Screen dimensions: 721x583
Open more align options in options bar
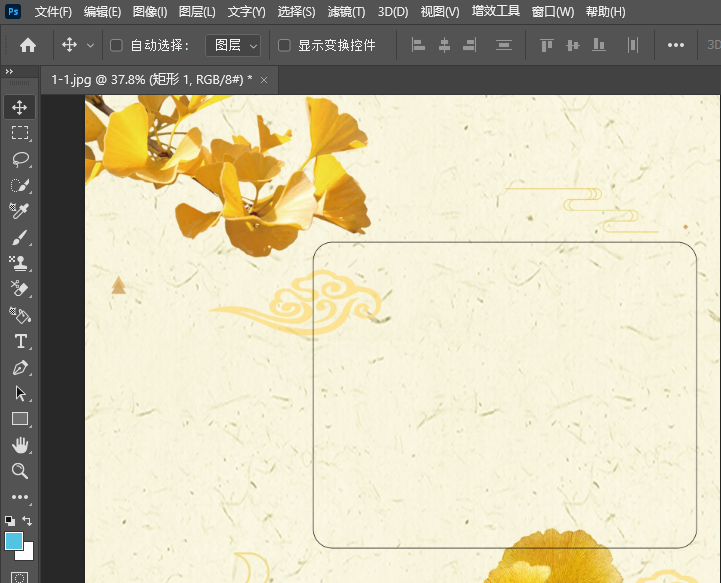pos(676,45)
